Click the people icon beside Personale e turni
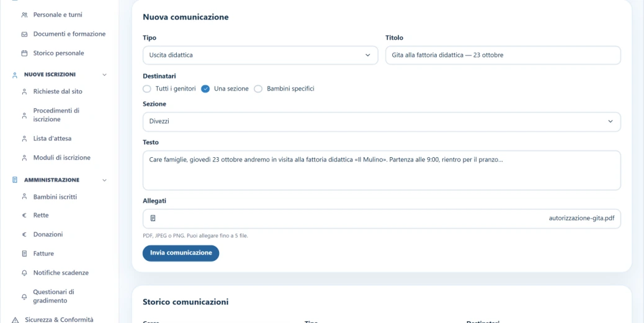644x323 pixels. pyautogui.click(x=24, y=15)
